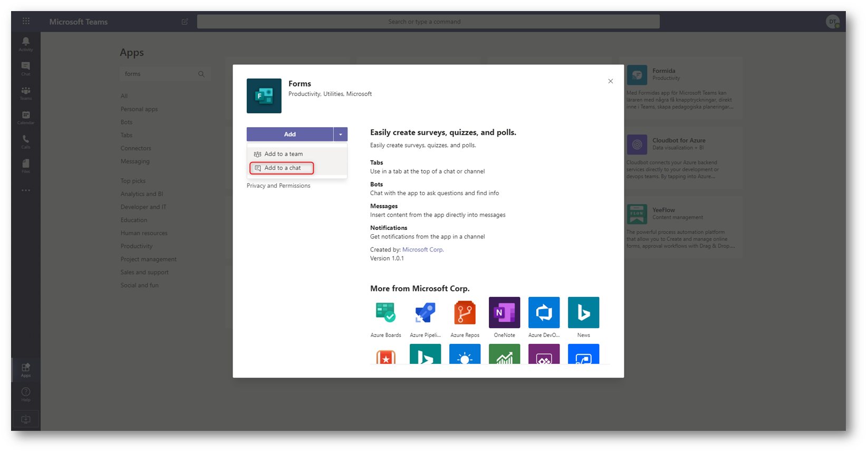Click the Apps search field containing forms
The image size is (868, 453).
point(165,74)
